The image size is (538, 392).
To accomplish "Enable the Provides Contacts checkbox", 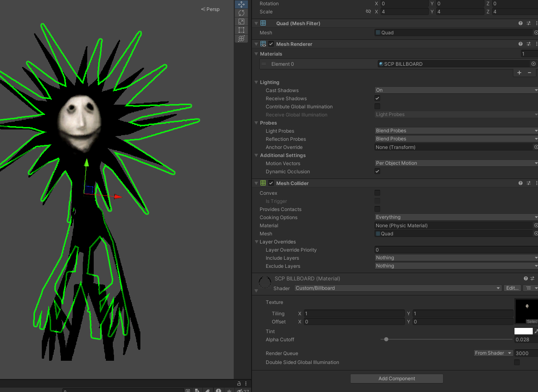I will (x=377, y=209).
